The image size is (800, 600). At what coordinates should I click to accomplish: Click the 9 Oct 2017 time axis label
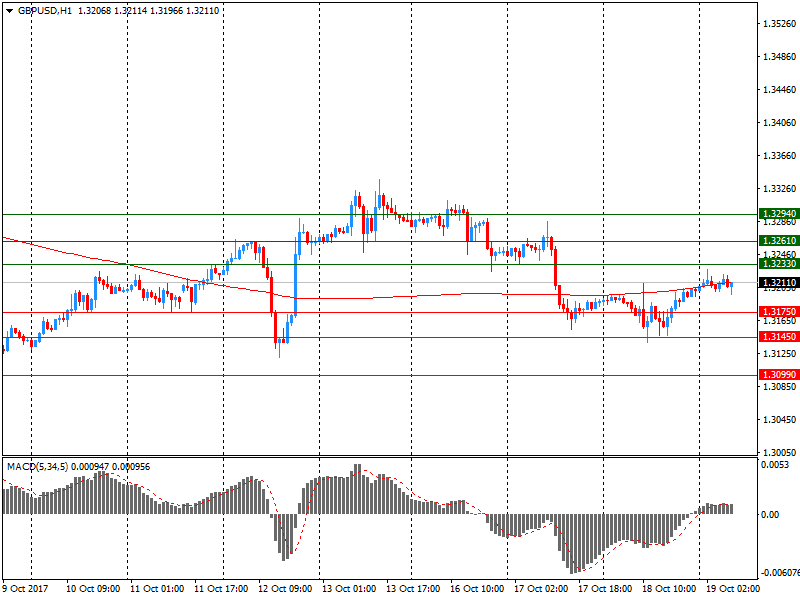[x=26, y=589]
